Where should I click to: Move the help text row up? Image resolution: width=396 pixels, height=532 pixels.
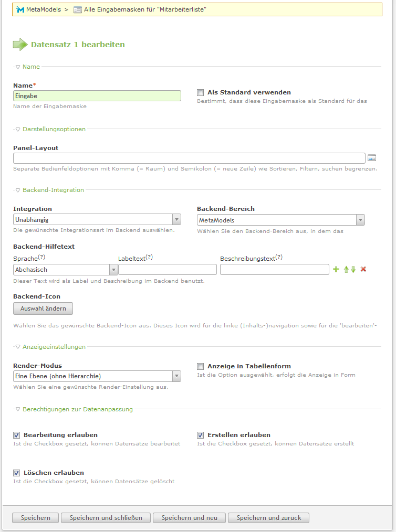point(346,269)
